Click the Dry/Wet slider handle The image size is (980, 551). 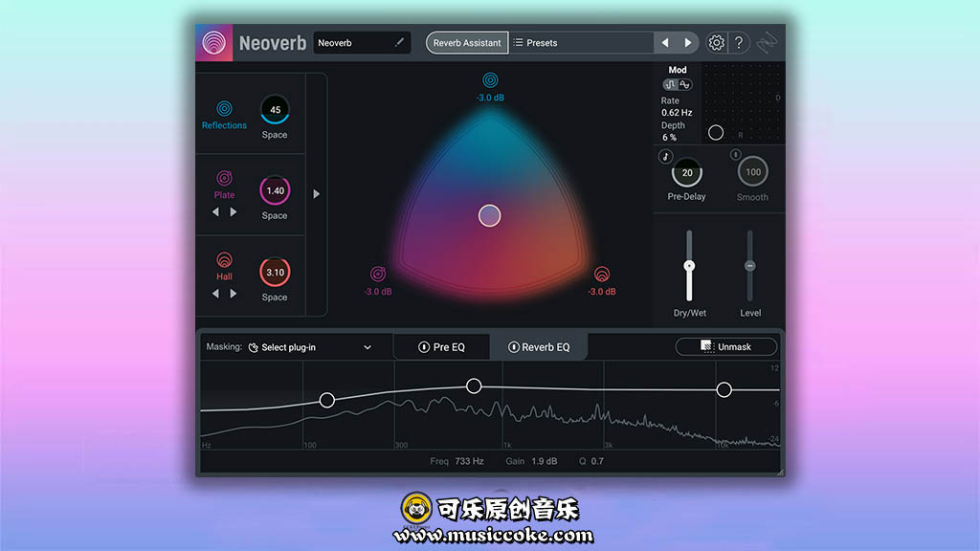689,266
